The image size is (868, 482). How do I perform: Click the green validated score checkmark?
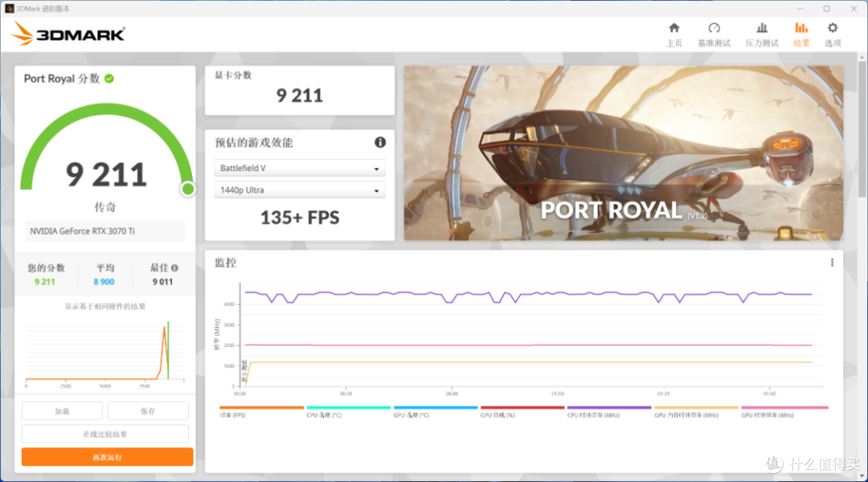tap(109, 79)
